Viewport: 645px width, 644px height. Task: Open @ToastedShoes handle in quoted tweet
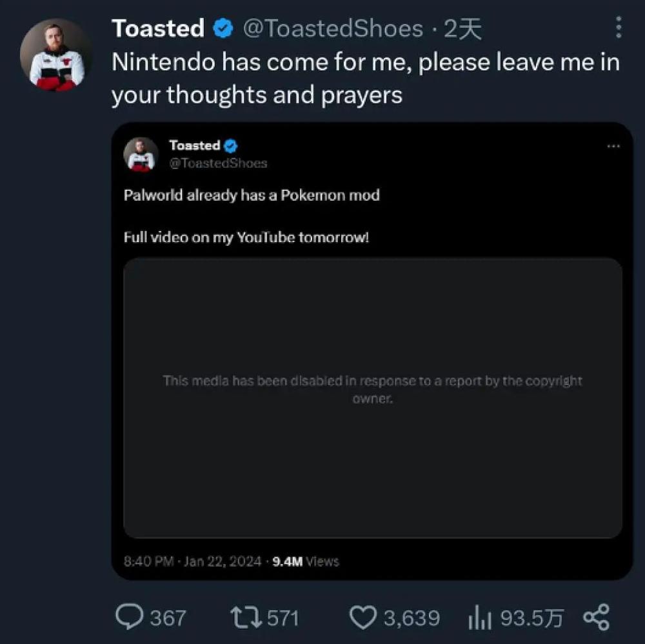tap(218, 163)
